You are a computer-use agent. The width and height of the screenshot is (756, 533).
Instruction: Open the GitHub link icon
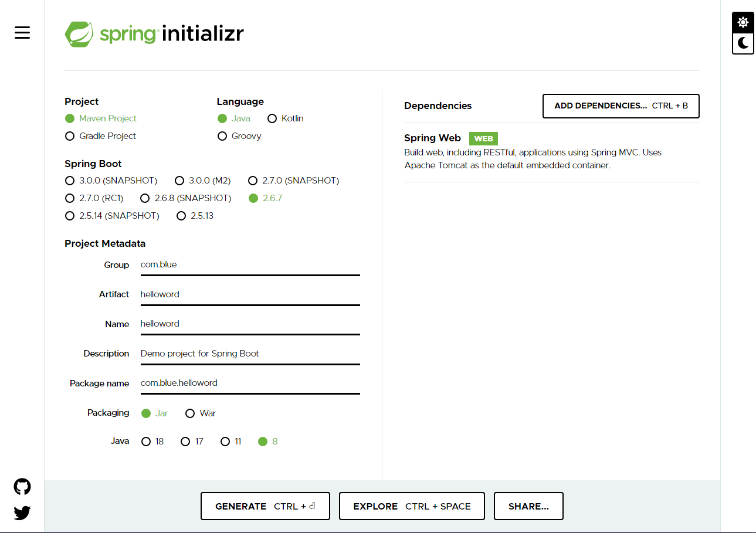[22, 486]
